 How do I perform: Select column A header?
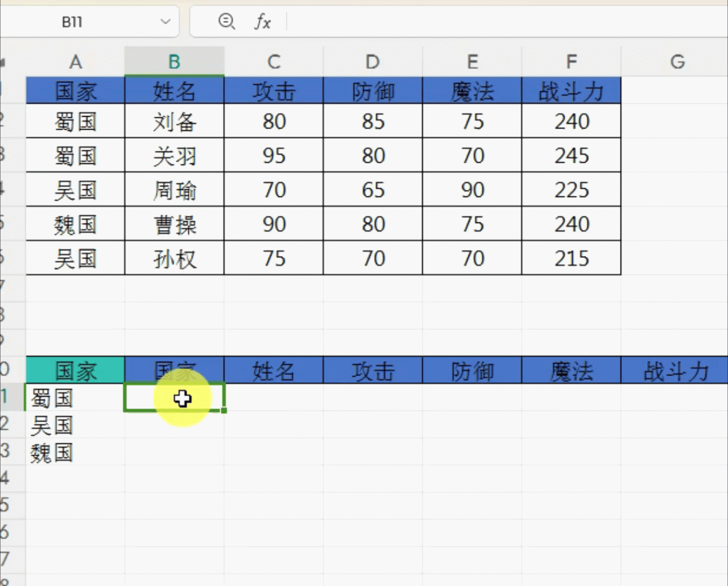75,61
